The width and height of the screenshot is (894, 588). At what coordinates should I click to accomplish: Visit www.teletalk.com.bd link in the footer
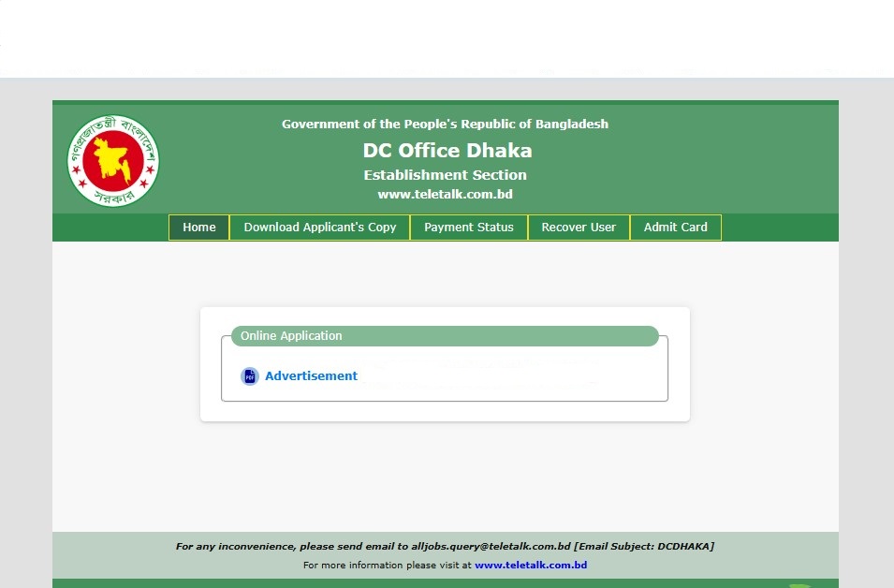(x=530, y=566)
